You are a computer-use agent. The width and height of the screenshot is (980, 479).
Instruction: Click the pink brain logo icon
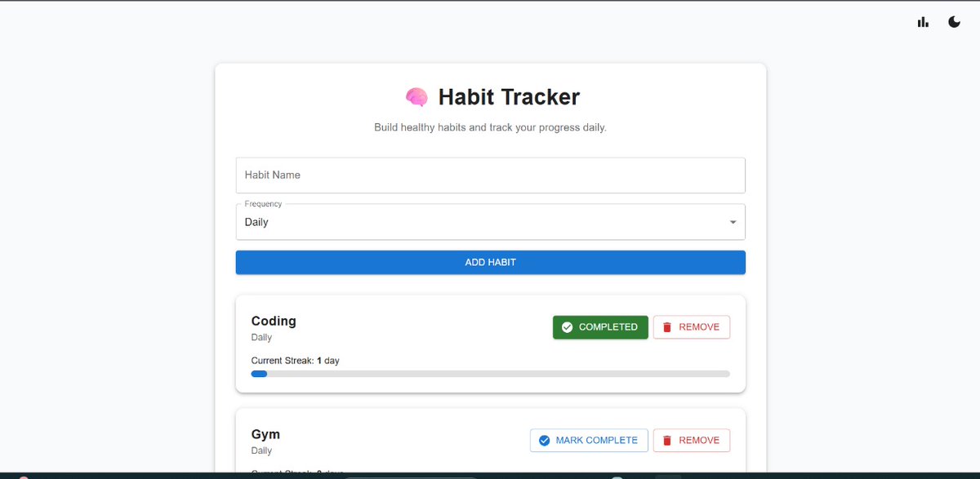[x=416, y=97]
